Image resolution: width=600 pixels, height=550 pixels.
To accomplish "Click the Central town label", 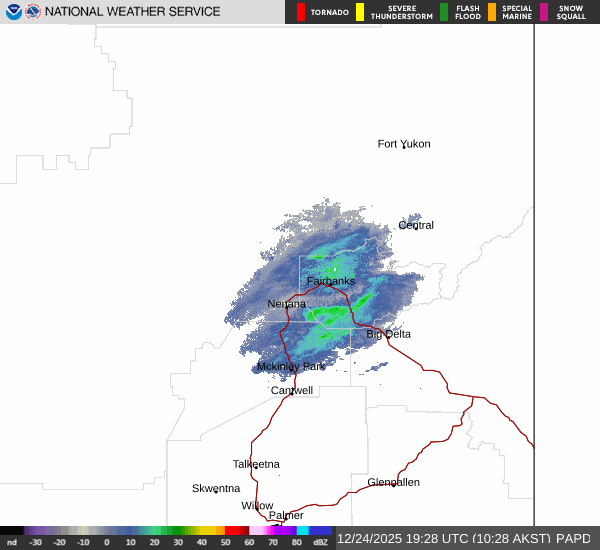I will [416, 225].
